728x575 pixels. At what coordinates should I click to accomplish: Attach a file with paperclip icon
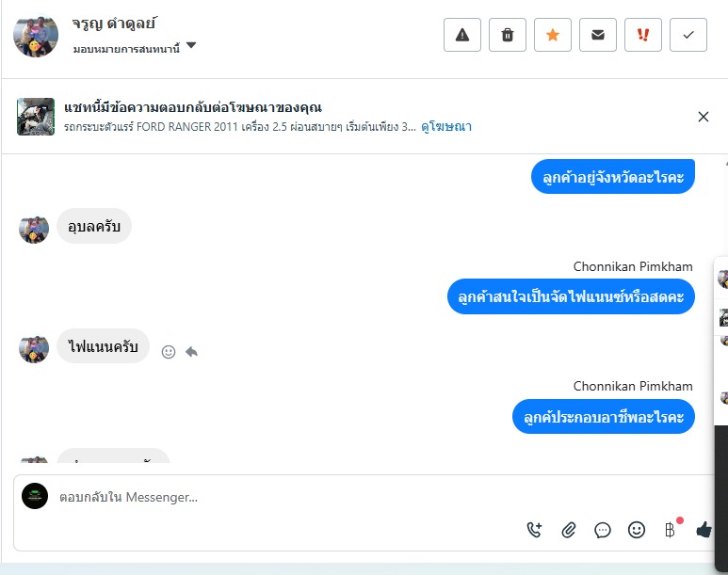click(x=568, y=530)
